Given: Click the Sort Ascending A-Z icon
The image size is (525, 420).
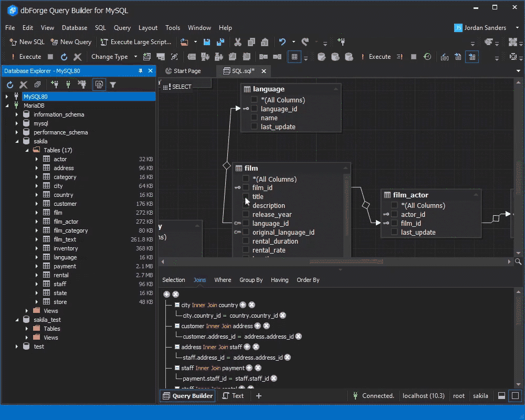Looking at the screenshot, I should click(x=205, y=57).
